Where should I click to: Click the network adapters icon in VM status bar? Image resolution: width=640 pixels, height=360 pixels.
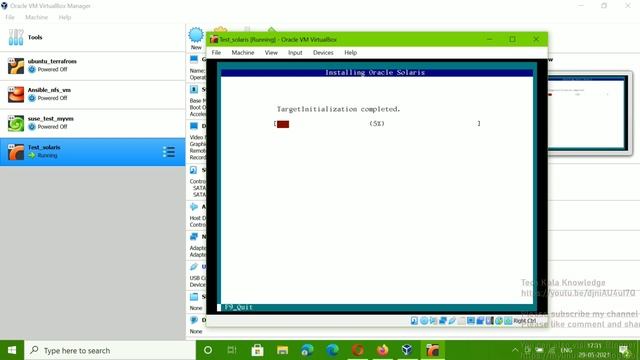click(443, 321)
